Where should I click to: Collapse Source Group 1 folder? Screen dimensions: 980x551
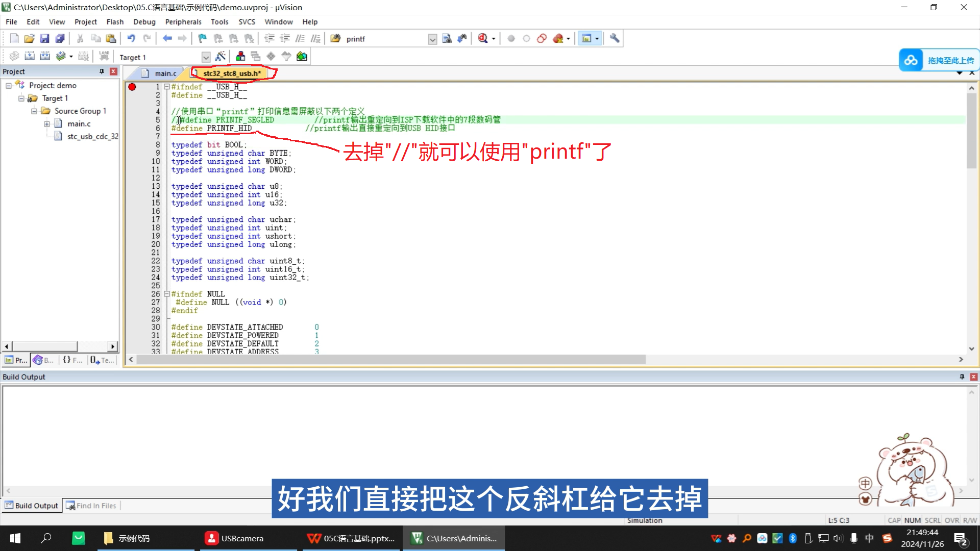(x=34, y=111)
